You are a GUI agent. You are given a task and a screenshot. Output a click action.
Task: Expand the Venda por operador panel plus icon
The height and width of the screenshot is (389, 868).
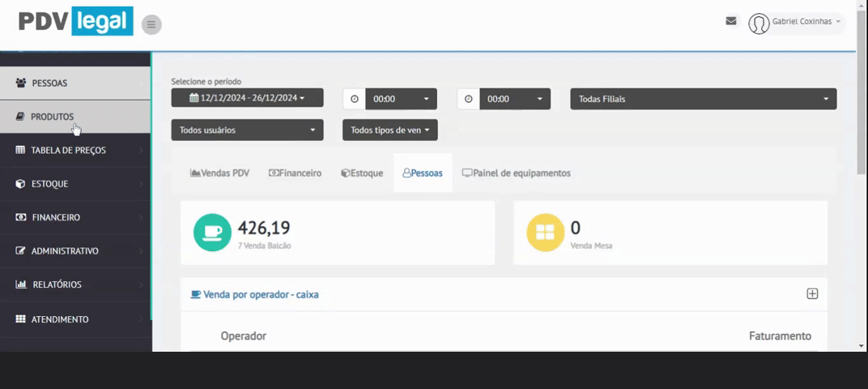point(812,294)
